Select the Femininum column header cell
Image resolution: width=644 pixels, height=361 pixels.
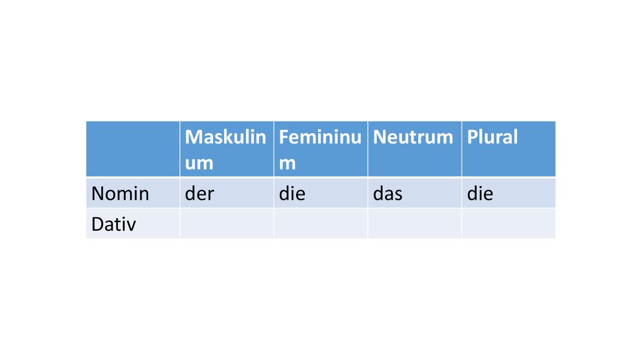[x=320, y=149]
